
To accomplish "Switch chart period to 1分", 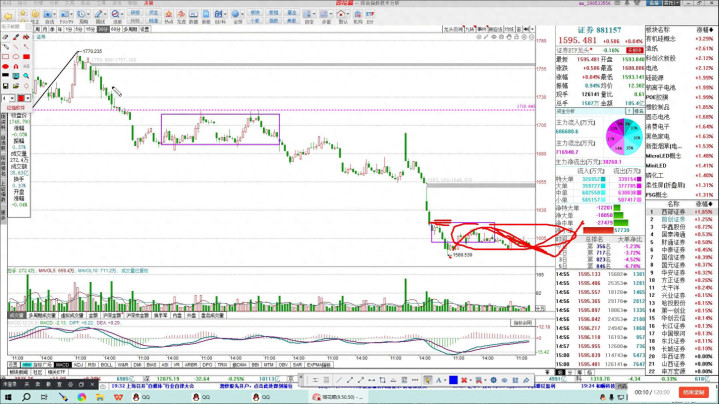I will click(x=69, y=29).
